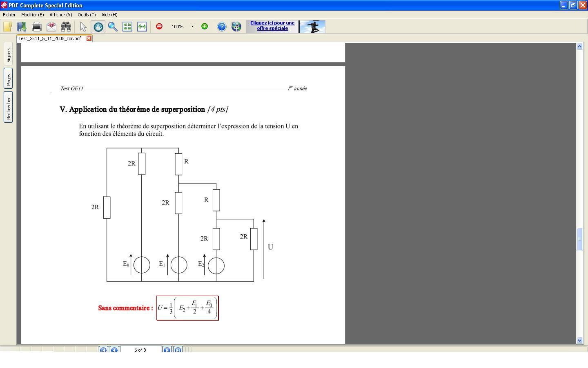Open a file with the folder icon
Screen dimensions: 588x368
click(7, 27)
